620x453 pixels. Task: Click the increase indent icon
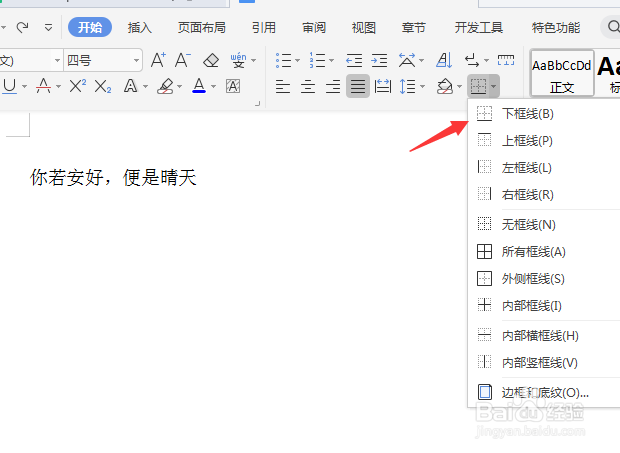(379, 60)
